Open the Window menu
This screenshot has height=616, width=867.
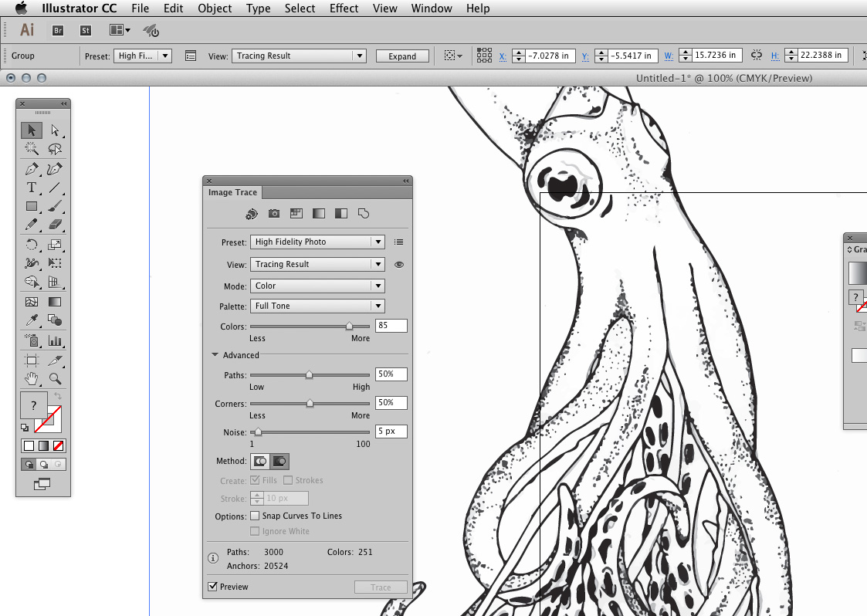(x=432, y=8)
